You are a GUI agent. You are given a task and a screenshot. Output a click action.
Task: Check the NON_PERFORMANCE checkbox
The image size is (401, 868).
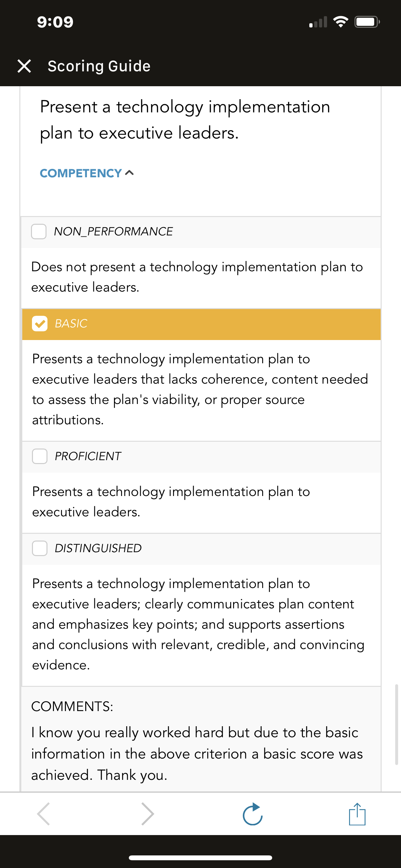coord(39,232)
